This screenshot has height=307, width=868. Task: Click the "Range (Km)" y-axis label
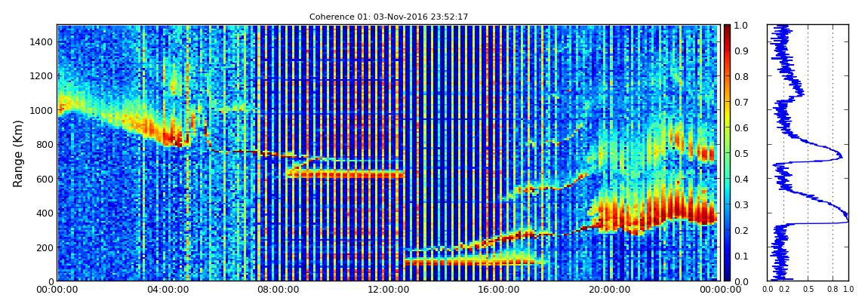coord(18,153)
